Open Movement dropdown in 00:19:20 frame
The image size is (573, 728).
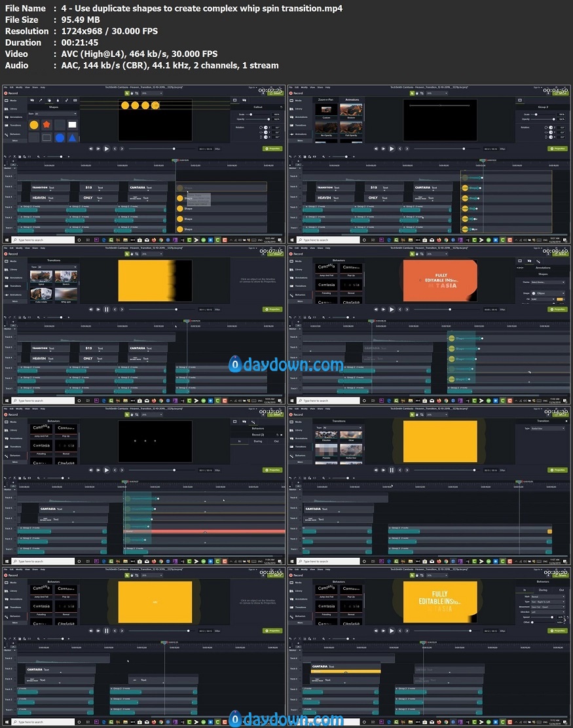pyautogui.click(x=548, y=607)
